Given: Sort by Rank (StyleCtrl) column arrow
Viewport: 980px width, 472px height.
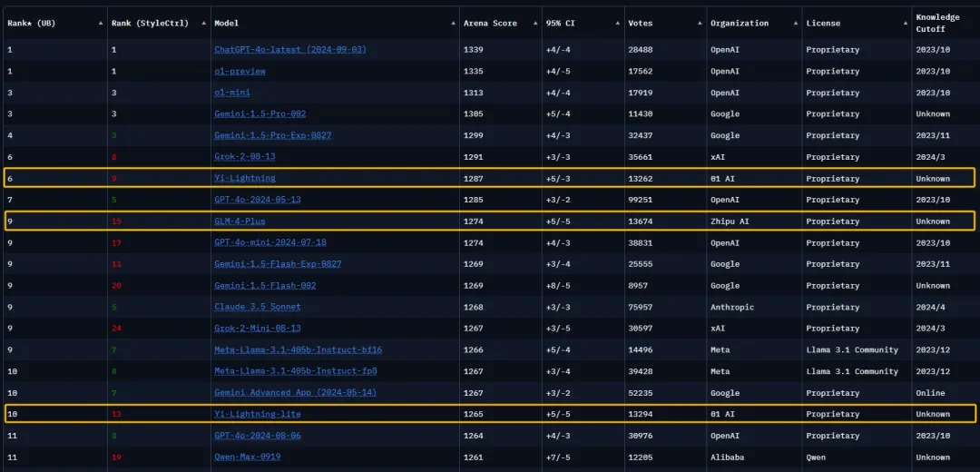Looking at the screenshot, I should tap(204, 23).
